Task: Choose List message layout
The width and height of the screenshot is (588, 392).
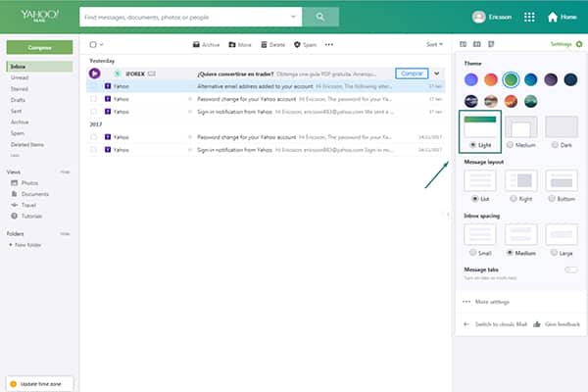Action: coord(480,185)
